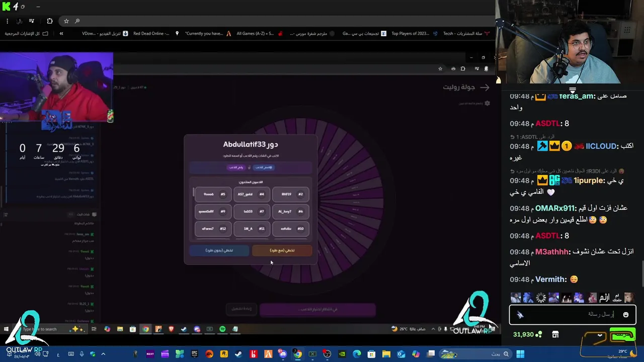Screen dimensions: 644x362
Task: Click username IICLOUD in chat
Action: pos(601,146)
